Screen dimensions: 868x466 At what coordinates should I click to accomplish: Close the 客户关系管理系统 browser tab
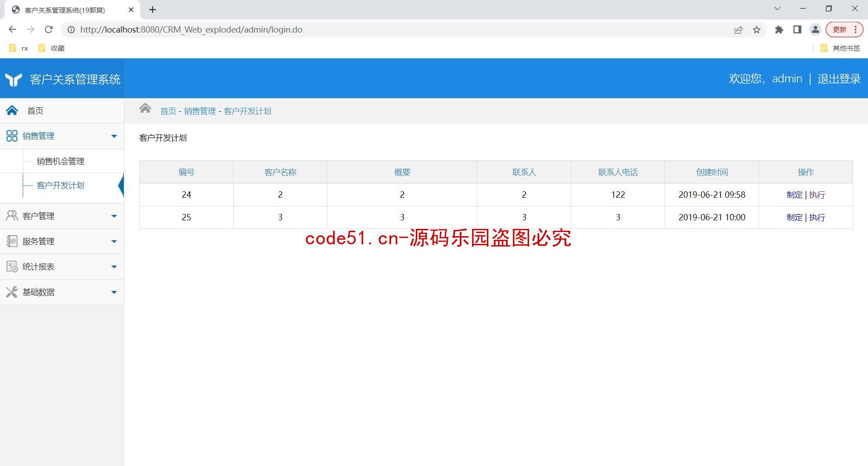click(131, 10)
